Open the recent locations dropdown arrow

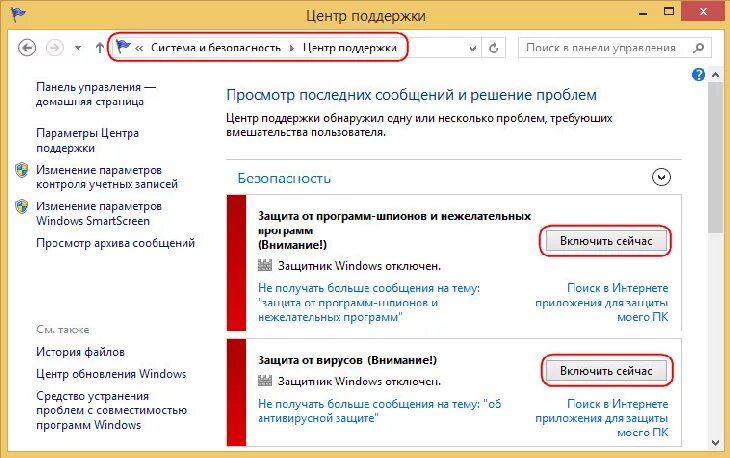(x=78, y=47)
